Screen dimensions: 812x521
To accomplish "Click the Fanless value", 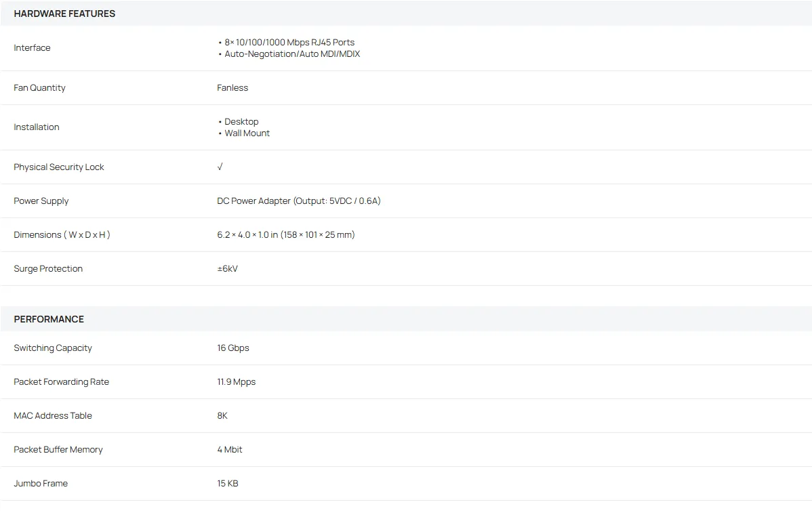I will pos(232,88).
